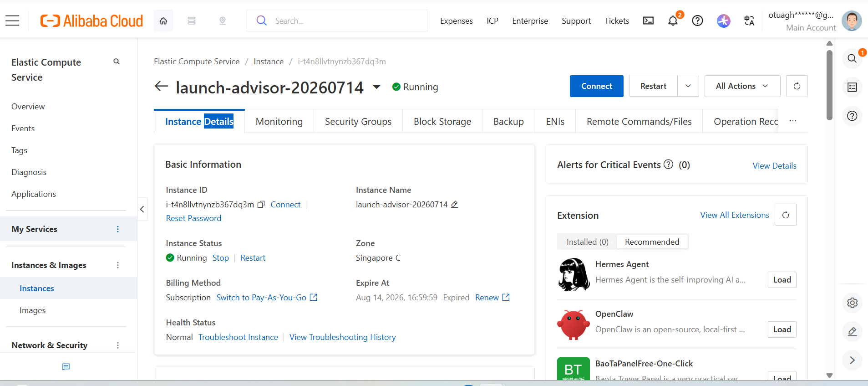
Task: Open the right rail checklist icon
Action: (x=852, y=87)
